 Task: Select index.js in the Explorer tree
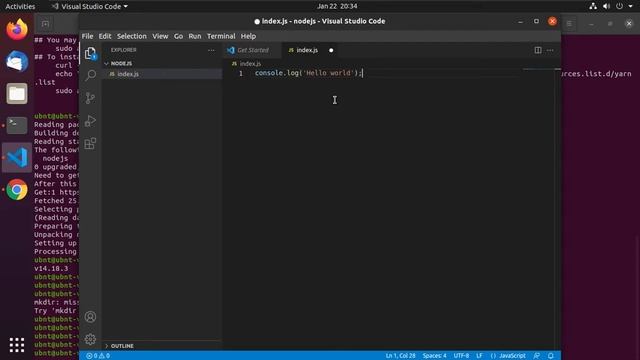(162, 74)
